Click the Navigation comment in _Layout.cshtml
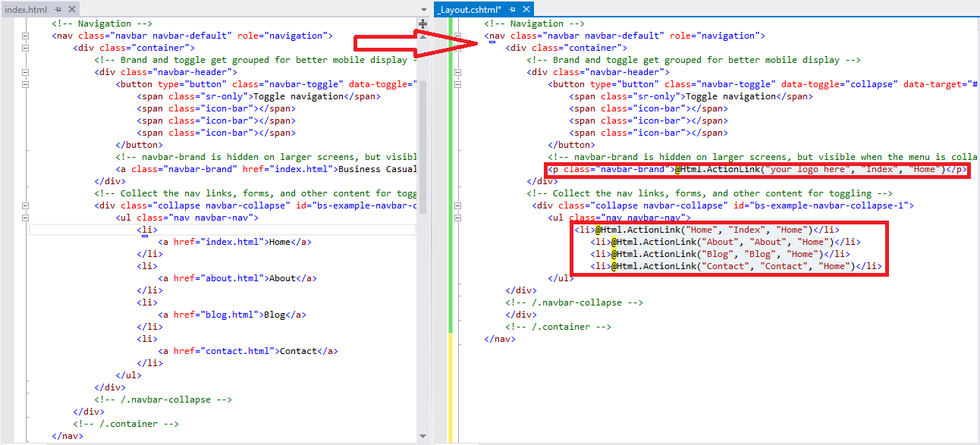The height and width of the screenshot is (445, 980). pos(534,24)
